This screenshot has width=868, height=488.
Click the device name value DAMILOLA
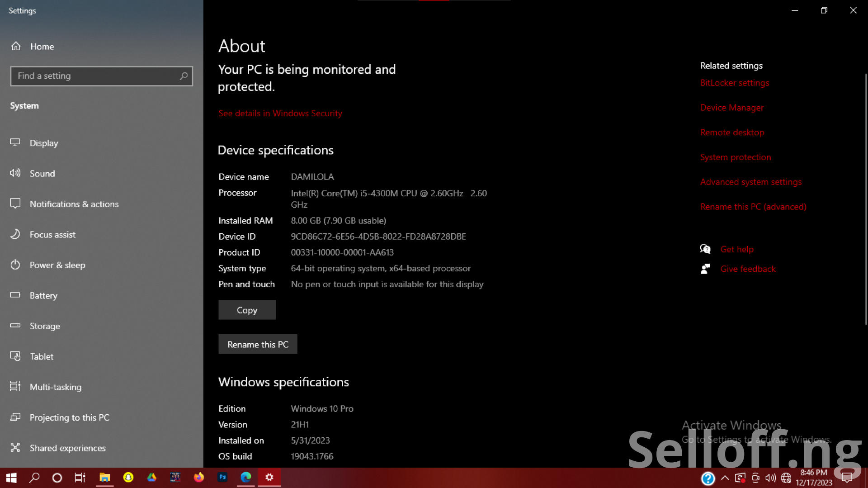tap(312, 177)
